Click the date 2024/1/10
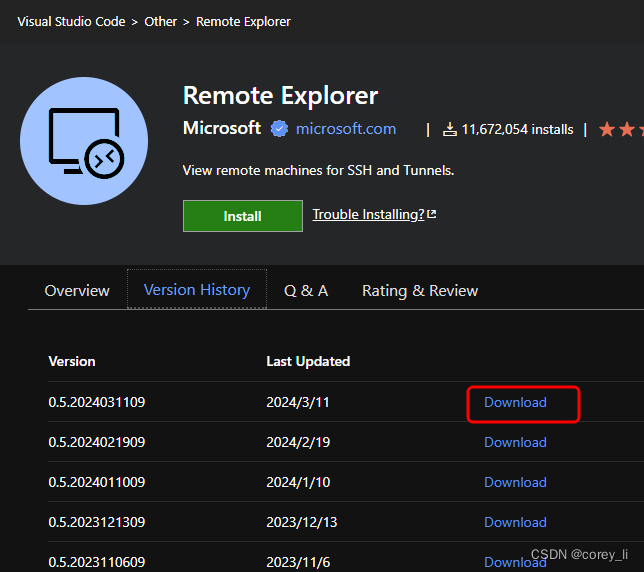The image size is (644, 572). coord(298,482)
